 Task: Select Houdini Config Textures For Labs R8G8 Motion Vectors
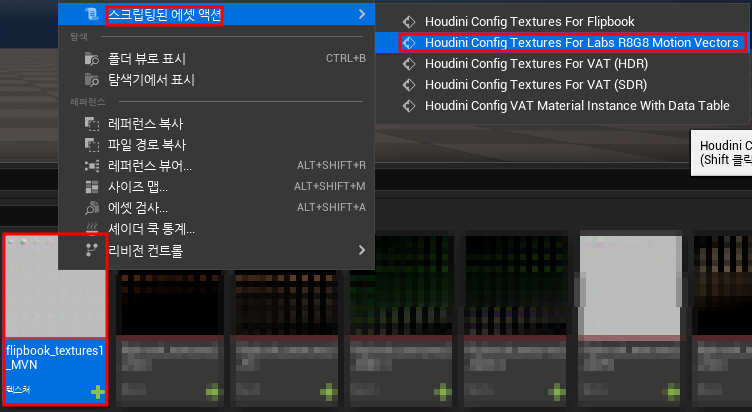581,43
